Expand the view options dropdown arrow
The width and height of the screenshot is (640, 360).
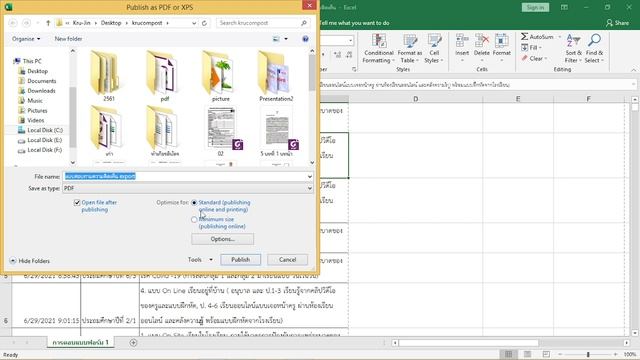point(286,39)
